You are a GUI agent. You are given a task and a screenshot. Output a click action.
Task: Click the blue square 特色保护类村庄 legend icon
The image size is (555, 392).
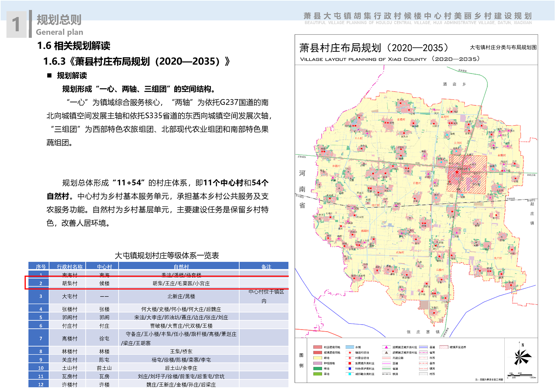350,369
